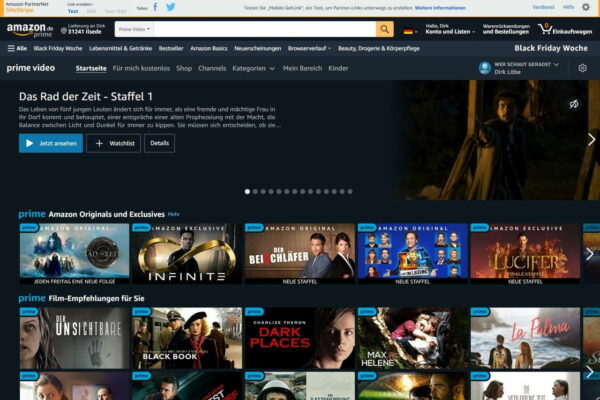This screenshot has height=400, width=600.
Task: Click the search text field
Action: [x=265, y=29]
